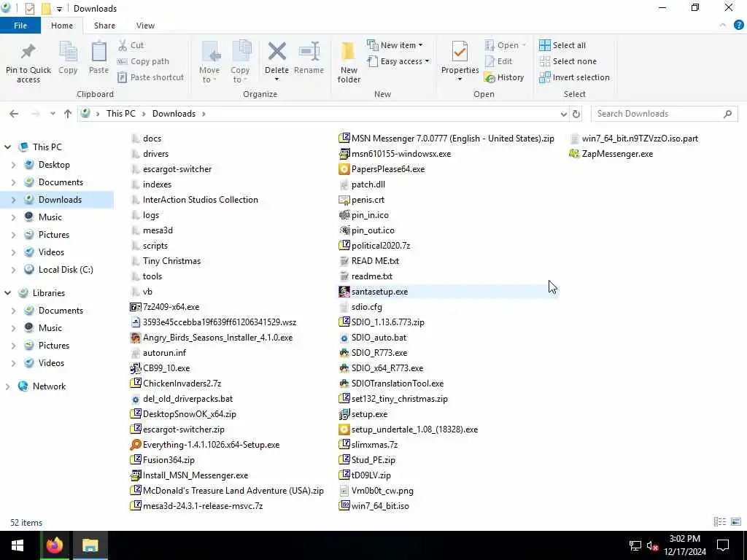The image size is (747, 560).
Task: Open Firefox from the taskbar
Action: [x=54, y=545]
